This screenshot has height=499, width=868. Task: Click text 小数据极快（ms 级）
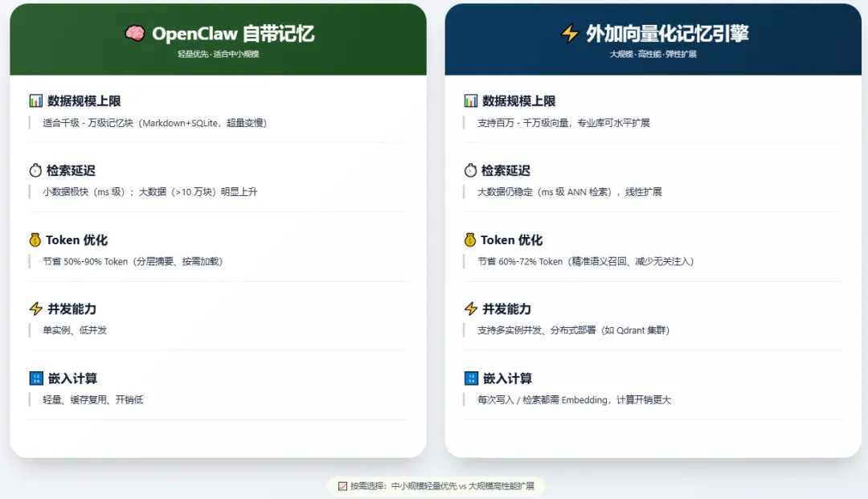tap(84, 192)
